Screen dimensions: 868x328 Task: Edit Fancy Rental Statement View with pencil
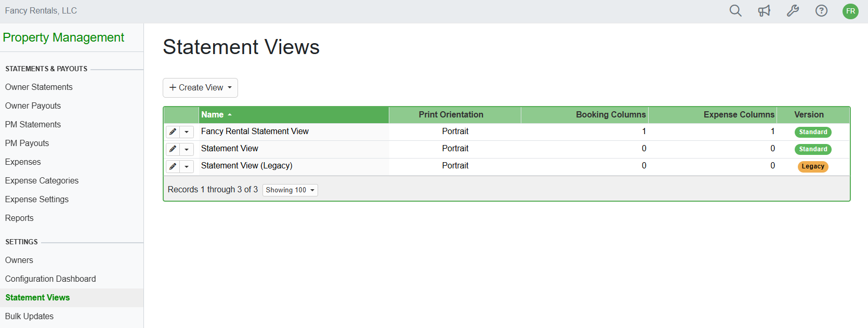[173, 132]
